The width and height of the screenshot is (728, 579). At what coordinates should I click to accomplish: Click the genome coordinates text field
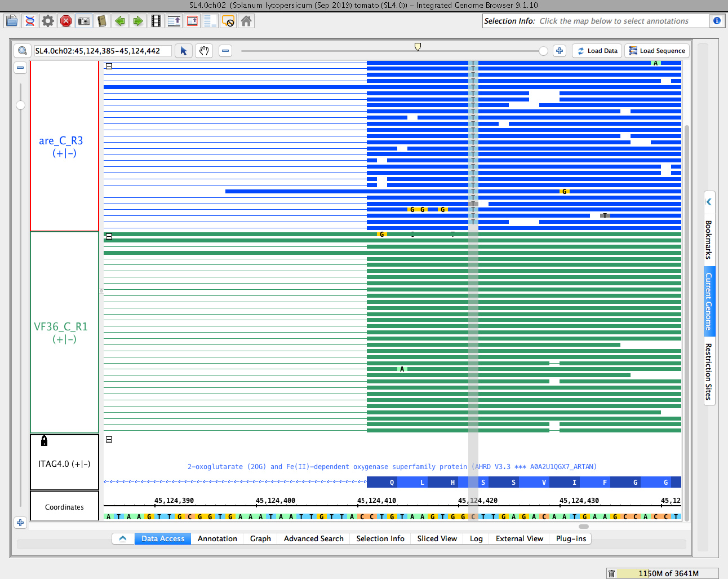(103, 51)
